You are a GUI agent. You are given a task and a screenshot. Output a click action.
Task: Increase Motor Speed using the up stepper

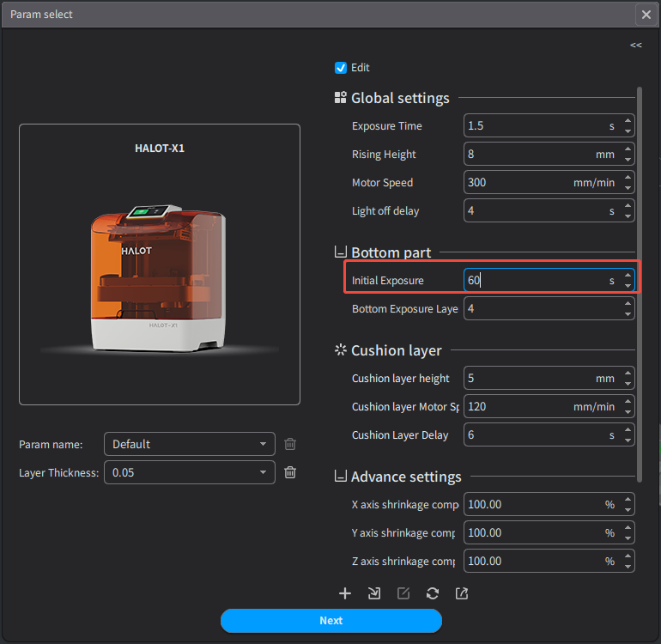point(628,178)
